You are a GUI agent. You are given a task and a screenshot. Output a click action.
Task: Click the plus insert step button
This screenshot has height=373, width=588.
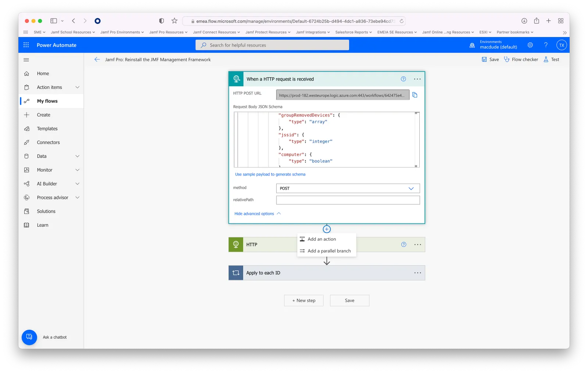tap(326, 229)
